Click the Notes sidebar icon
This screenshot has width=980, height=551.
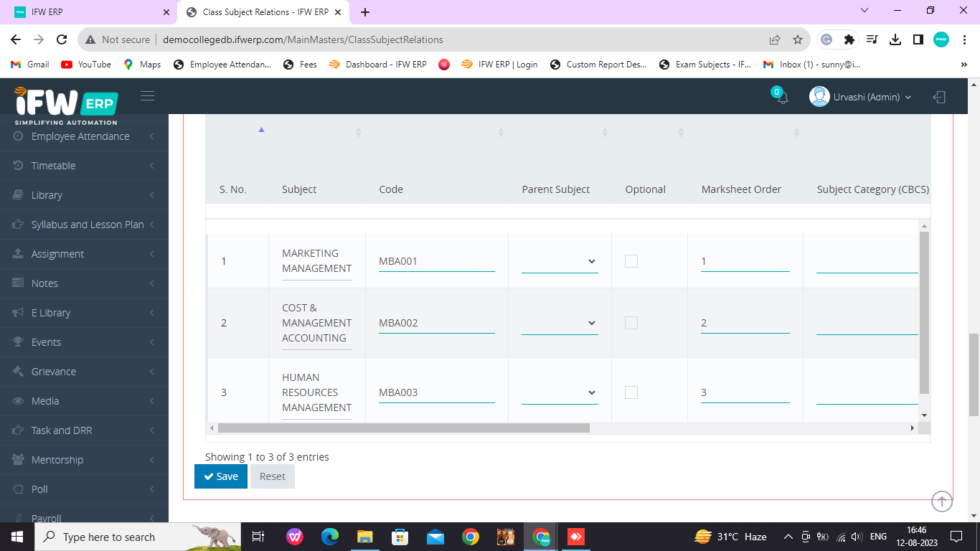pyautogui.click(x=19, y=283)
